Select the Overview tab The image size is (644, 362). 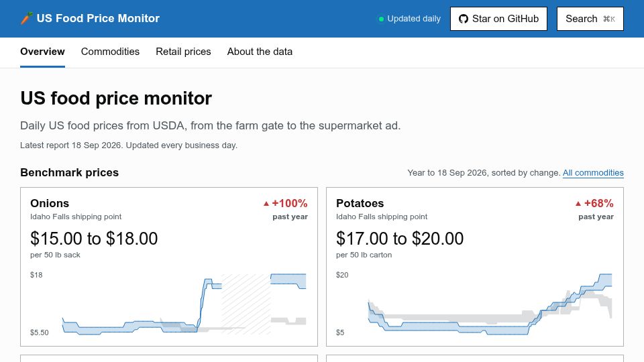(42, 52)
